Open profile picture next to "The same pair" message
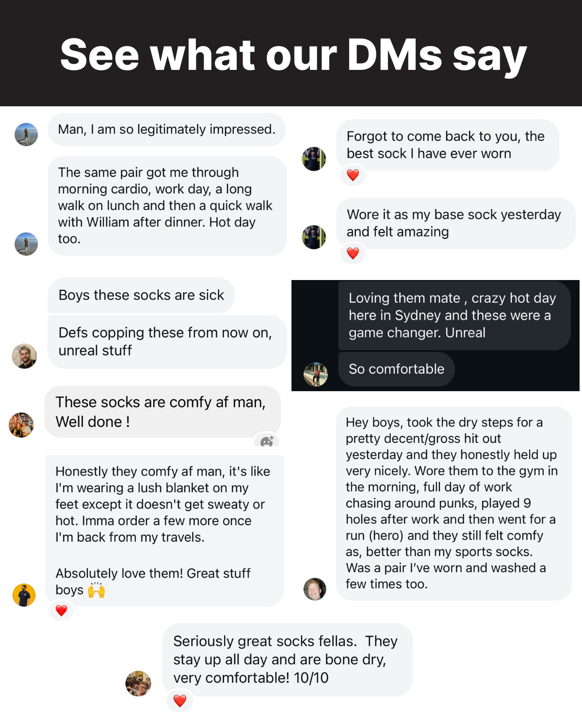The image size is (582, 728). [26, 244]
